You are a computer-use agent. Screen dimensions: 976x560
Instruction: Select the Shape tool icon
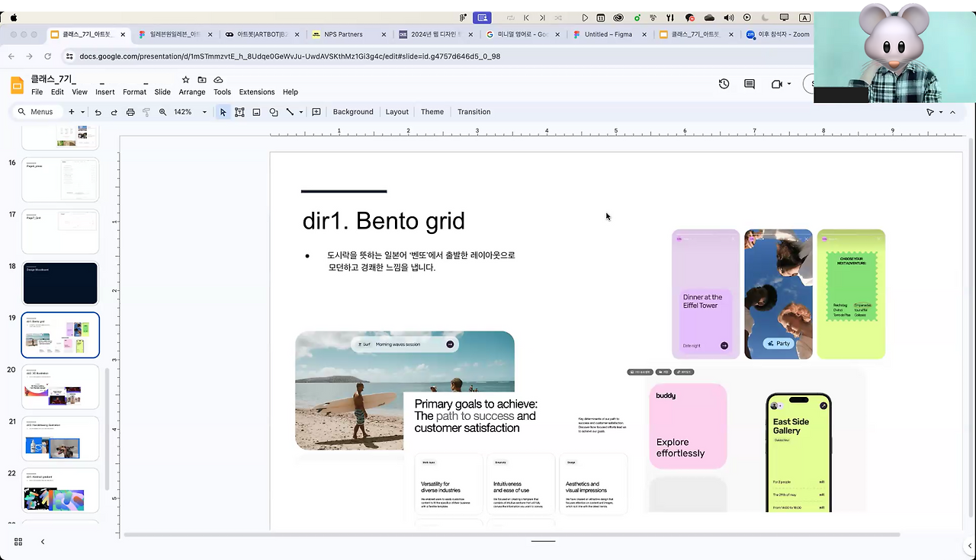pos(274,112)
